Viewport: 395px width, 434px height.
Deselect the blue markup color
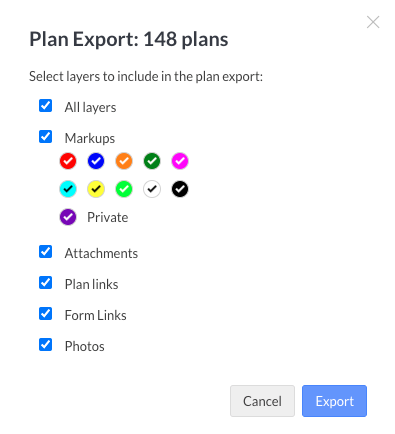coord(96,161)
